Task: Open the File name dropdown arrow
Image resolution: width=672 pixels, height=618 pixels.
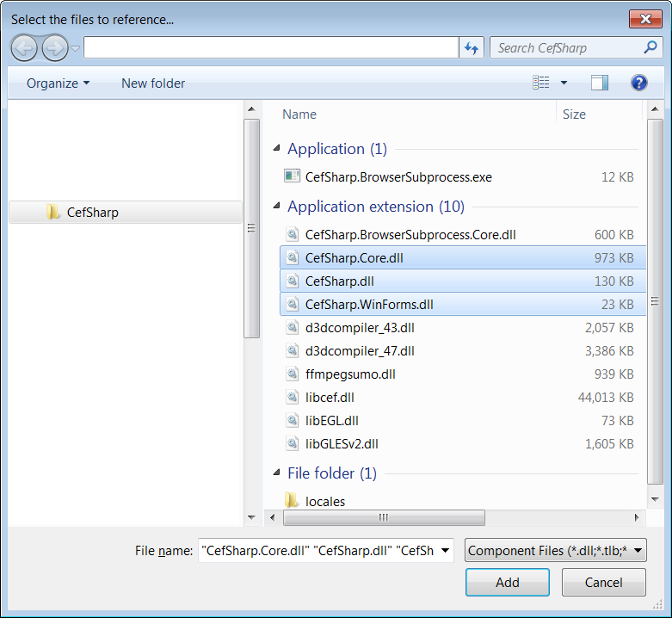Action: pos(446,550)
